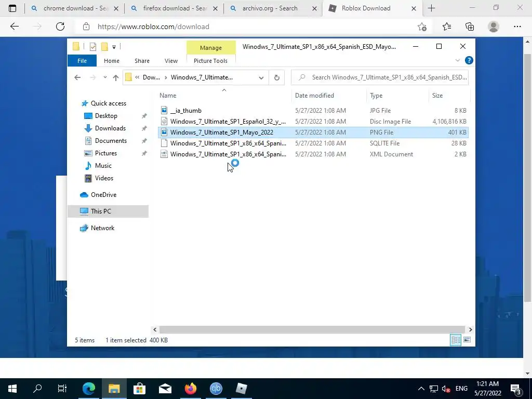Open the File tab in Explorer ribbon
Viewport: 532px width, 399px height.
coord(82,61)
